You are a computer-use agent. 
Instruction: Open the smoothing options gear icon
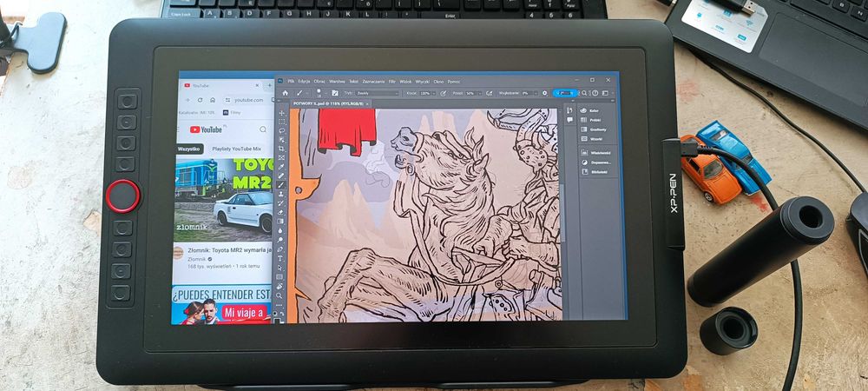[x=545, y=93]
